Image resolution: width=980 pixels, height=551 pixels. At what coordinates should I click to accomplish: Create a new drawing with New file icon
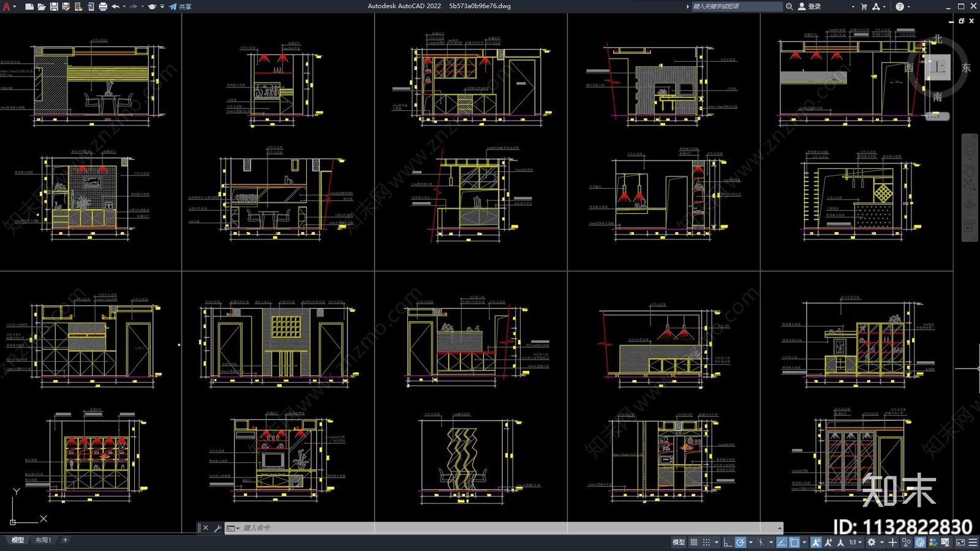pyautogui.click(x=29, y=7)
